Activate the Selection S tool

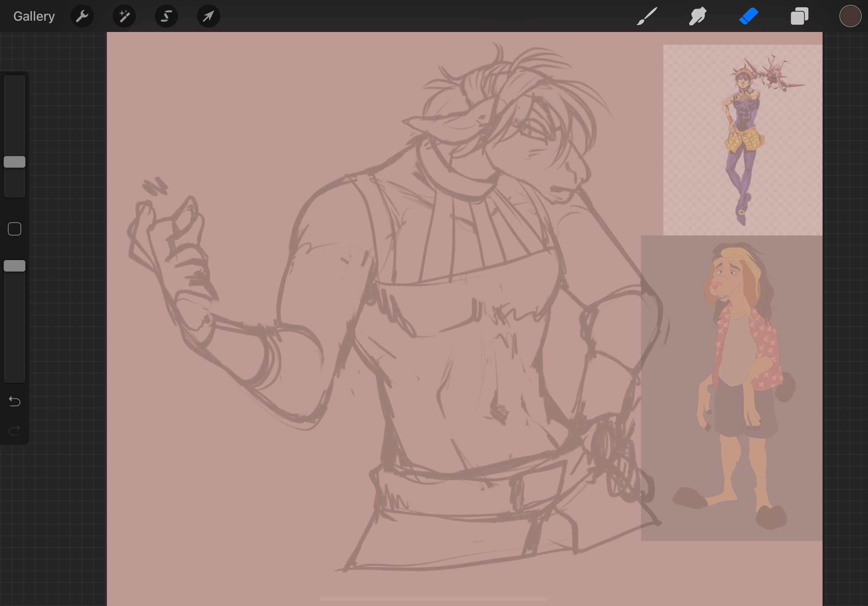(x=166, y=16)
